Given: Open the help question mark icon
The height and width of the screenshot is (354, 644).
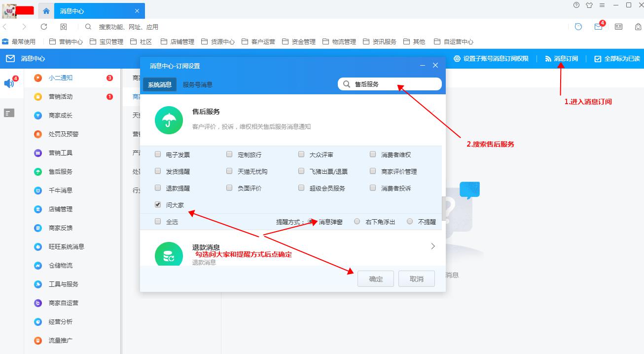Looking at the screenshot, I should (x=576, y=5).
